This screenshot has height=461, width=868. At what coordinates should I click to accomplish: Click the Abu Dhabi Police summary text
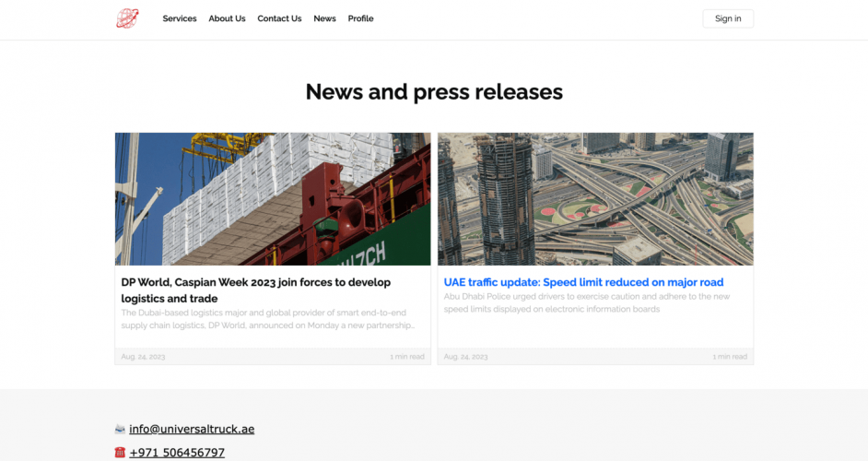pyautogui.click(x=587, y=302)
